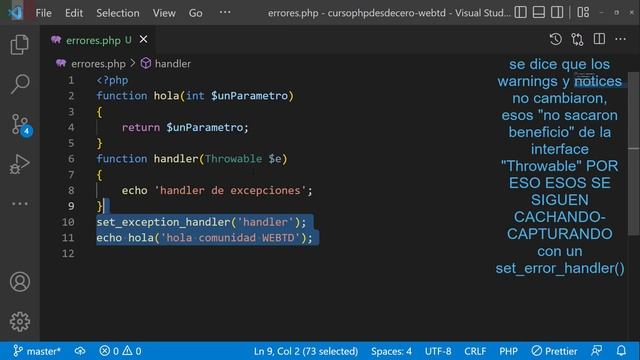The image size is (640, 360).
Task: Open changes compare icon in editor toolbar
Action: pos(578,39)
